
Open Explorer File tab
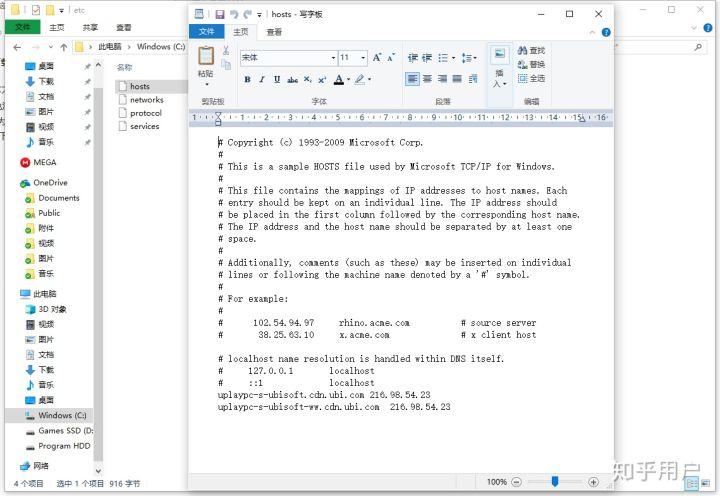coord(22,27)
